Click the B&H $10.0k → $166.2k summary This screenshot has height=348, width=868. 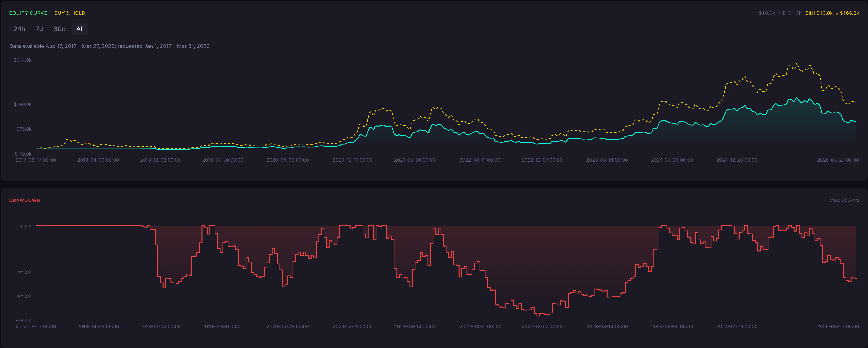click(x=832, y=13)
